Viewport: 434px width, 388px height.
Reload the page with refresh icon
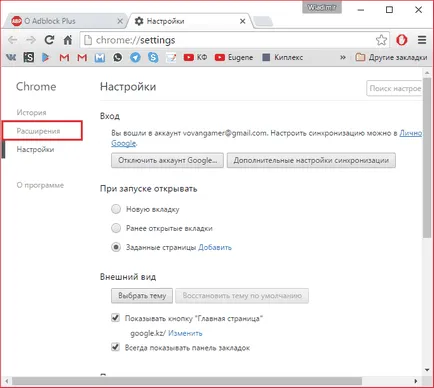click(x=49, y=40)
